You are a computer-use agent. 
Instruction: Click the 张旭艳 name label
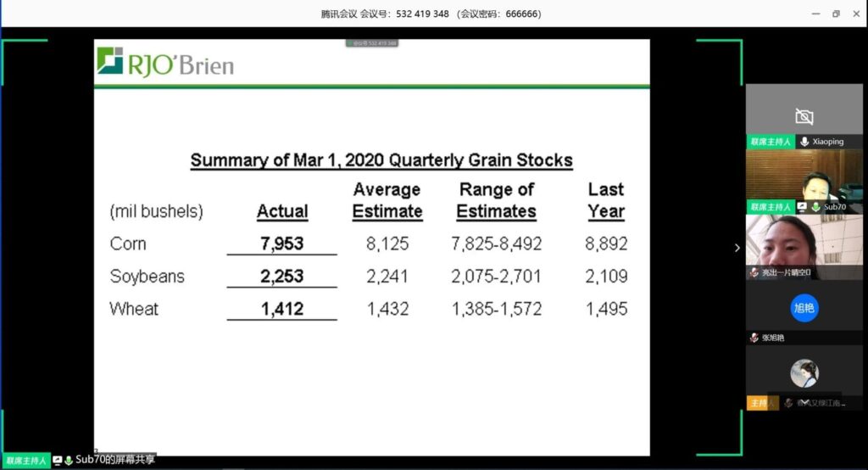click(x=773, y=338)
